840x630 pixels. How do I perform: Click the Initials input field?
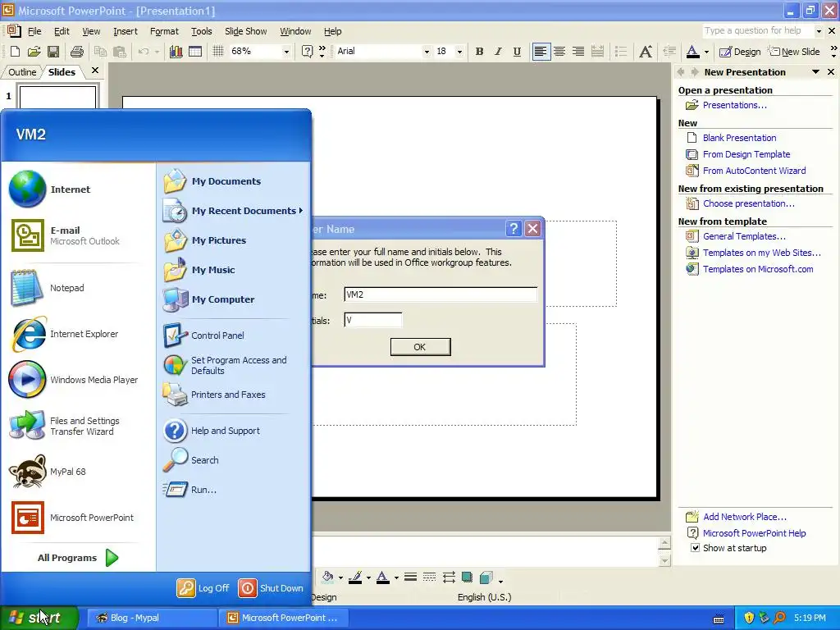click(x=373, y=321)
